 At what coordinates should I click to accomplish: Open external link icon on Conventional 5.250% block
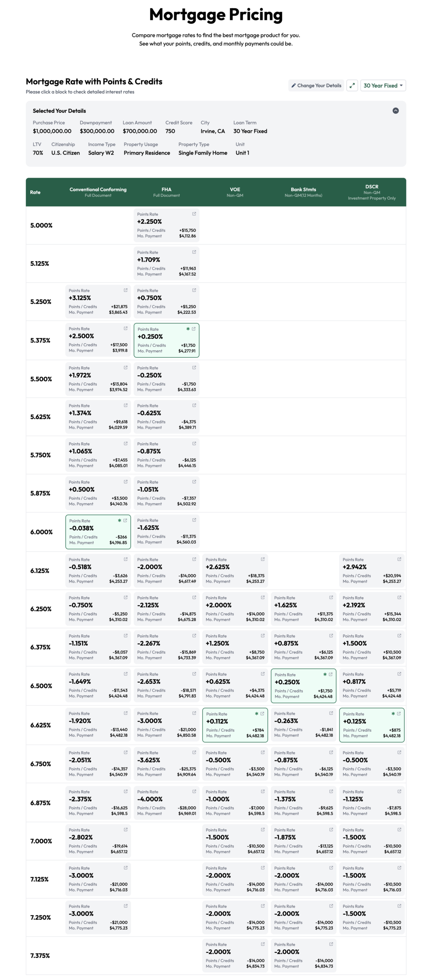coord(125,290)
